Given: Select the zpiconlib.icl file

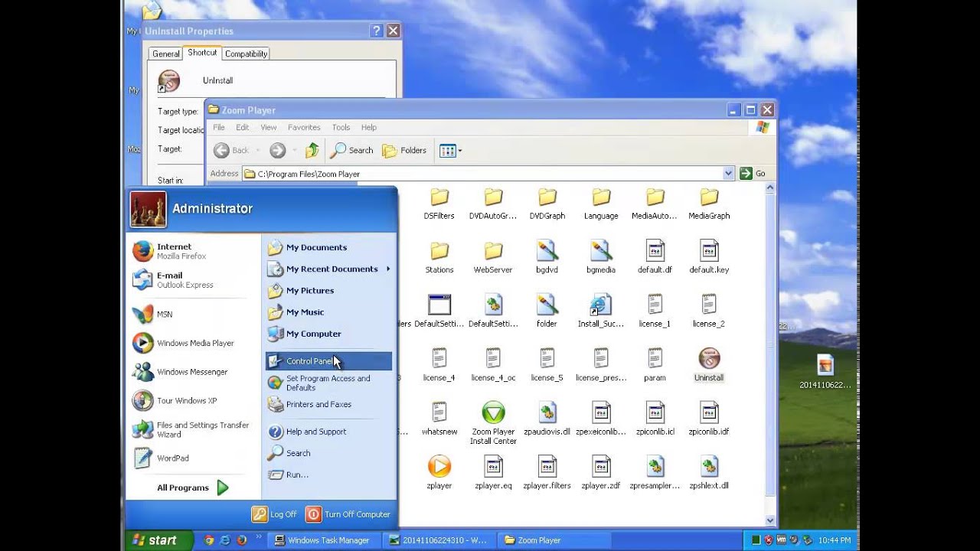Looking at the screenshot, I should [x=655, y=419].
